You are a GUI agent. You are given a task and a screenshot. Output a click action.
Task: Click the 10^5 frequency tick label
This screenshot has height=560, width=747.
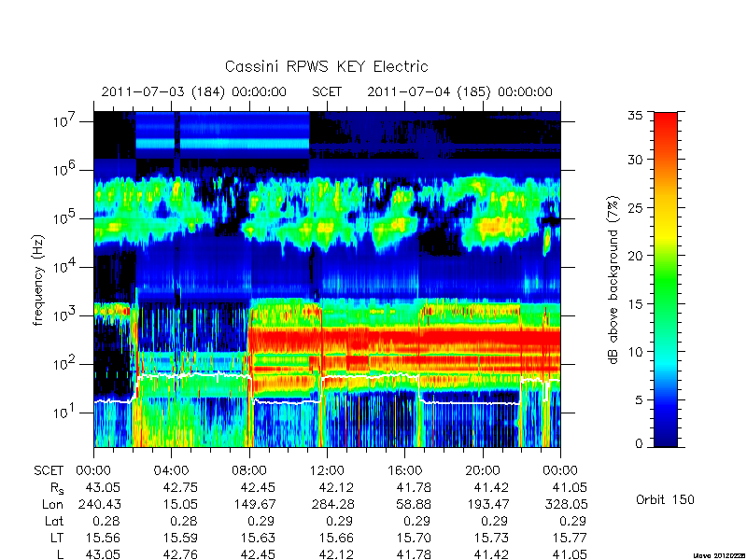coord(65,218)
